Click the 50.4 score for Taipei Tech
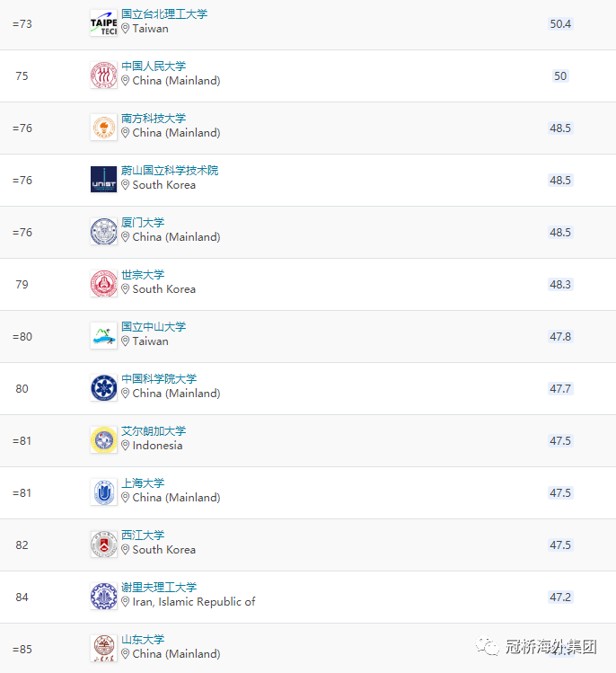Viewport: 616px width, 673px height. [x=560, y=24]
